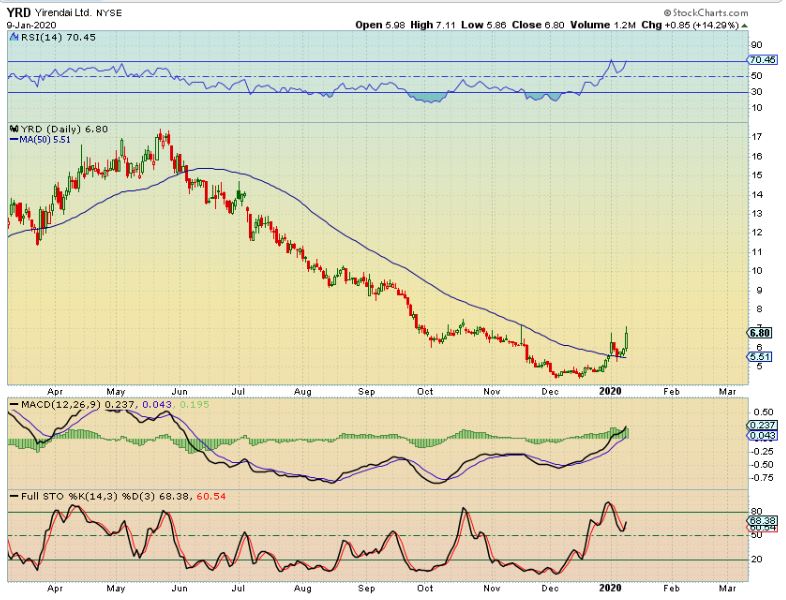The height and width of the screenshot is (600, 786).
Task: Click the RSI(14) 70.45 indicator label
Action: pyautogui.click(x=58, y=37)
